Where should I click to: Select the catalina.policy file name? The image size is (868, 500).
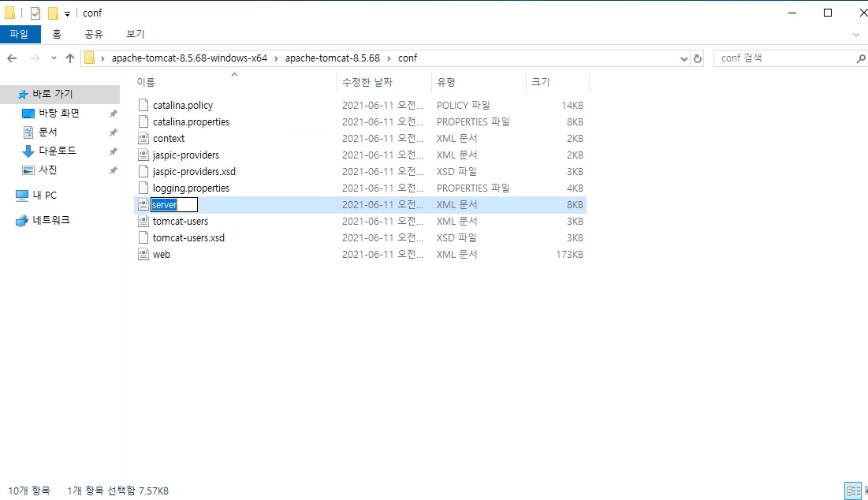pos(183,105)
